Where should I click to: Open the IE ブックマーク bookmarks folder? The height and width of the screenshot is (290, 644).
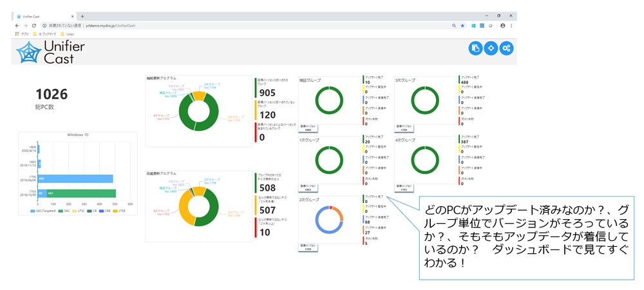[44, 34]
